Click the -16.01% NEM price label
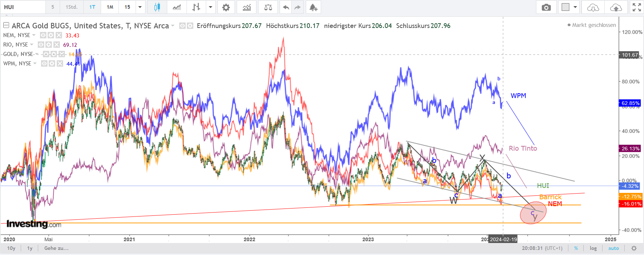 631,204
